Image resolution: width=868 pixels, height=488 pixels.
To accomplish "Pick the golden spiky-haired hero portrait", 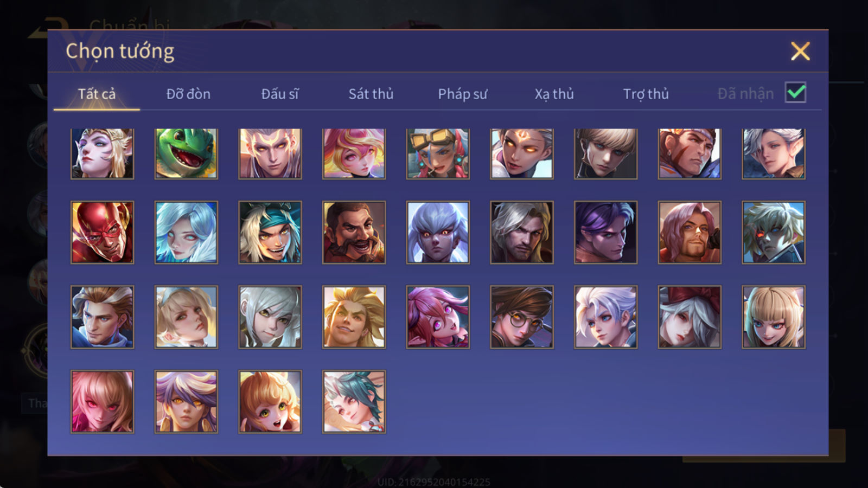I will coord(354,317).
